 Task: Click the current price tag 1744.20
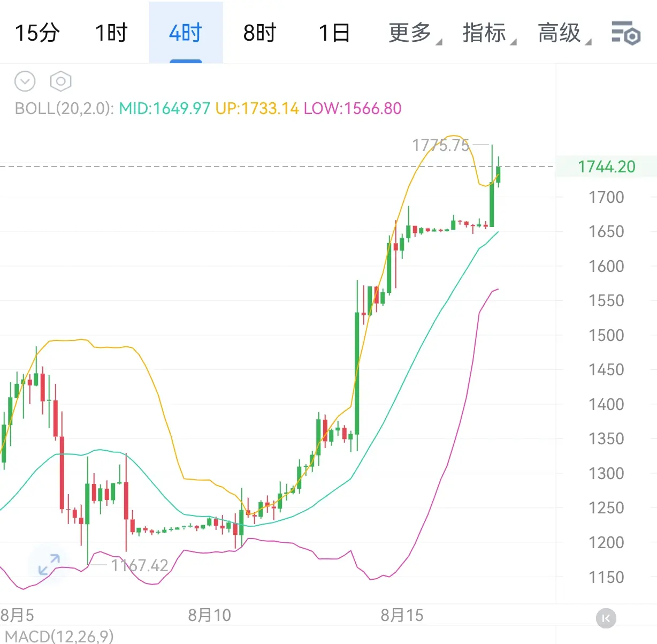coord(606,166)
